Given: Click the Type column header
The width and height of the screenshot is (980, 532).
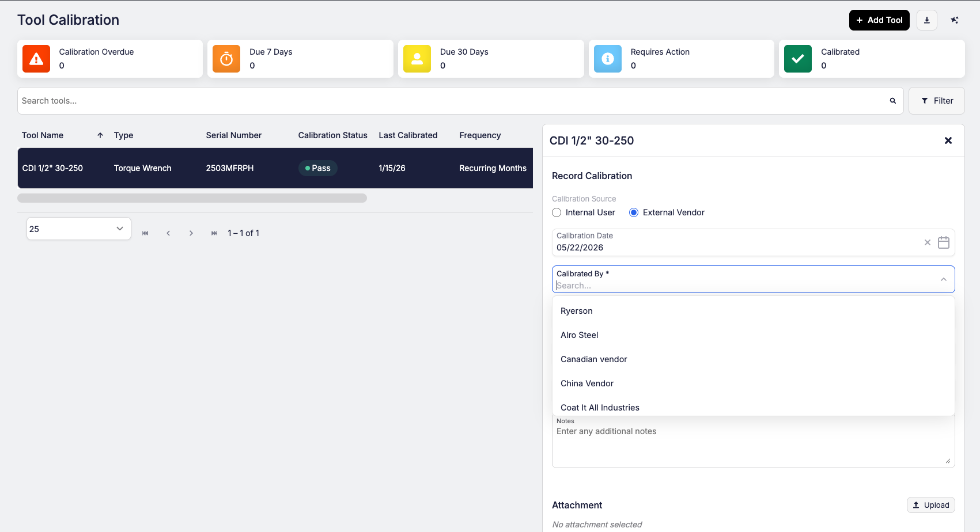Looking at the screenshot, I should [x=124, y=135].
